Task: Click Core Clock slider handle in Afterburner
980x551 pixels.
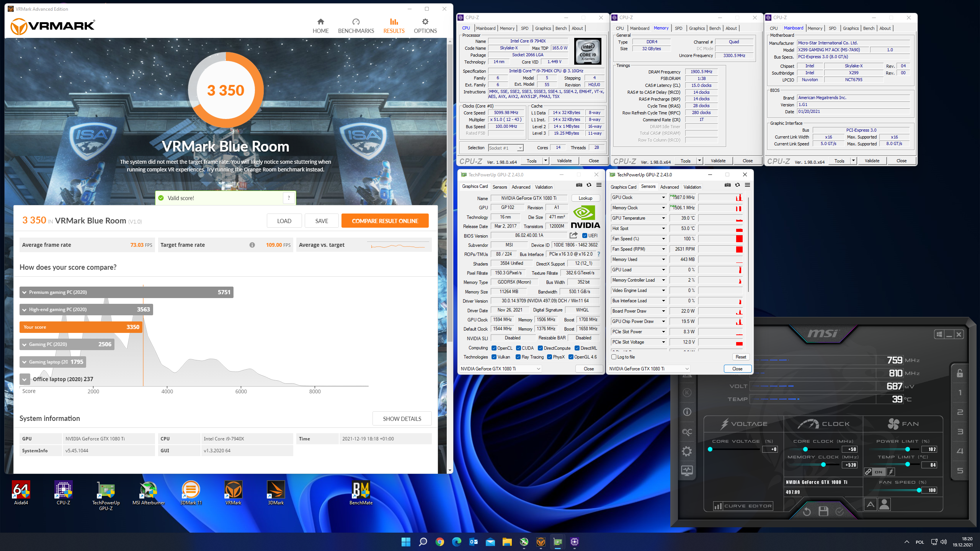Action: coord(805,449)
